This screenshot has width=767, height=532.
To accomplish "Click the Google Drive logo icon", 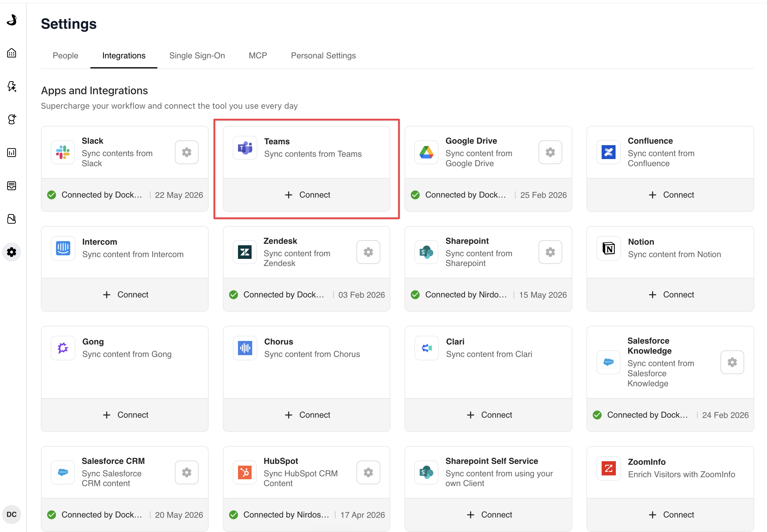I will [x=426, y=152].
